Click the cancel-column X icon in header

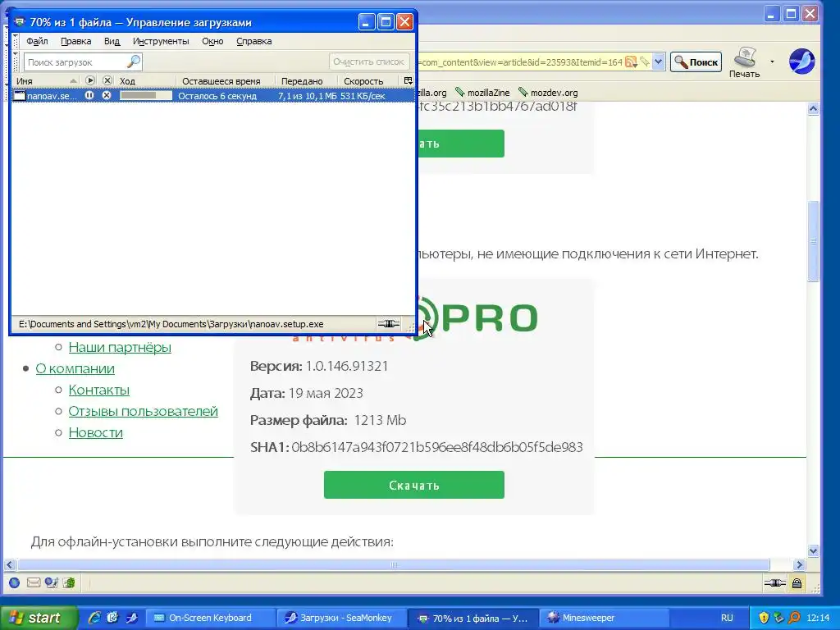coord(107,80)
